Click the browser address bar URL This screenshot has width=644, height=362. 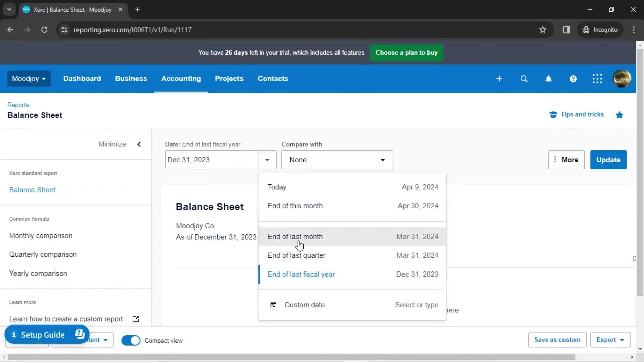point(132,30)
